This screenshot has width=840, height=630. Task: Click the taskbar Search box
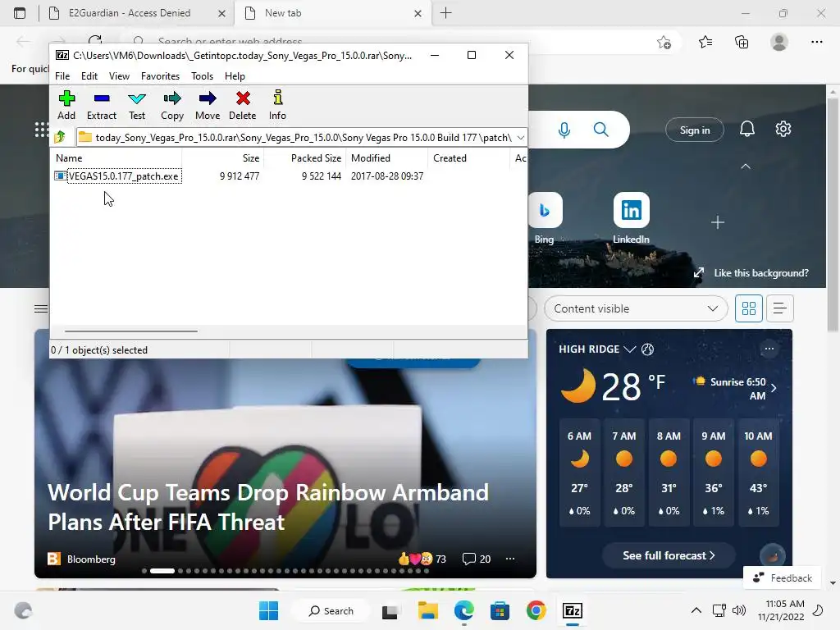331,610
